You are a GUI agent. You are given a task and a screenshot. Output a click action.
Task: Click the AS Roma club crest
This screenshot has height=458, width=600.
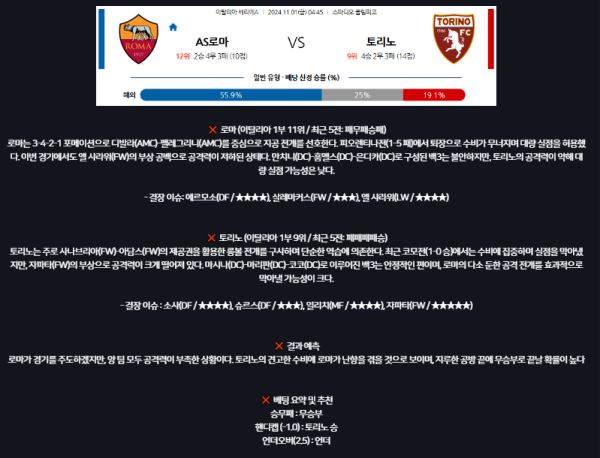pos(138,39)
